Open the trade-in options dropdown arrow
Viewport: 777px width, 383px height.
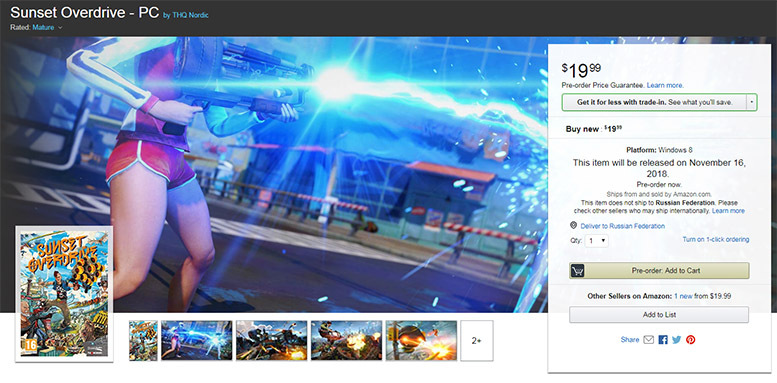752,102
